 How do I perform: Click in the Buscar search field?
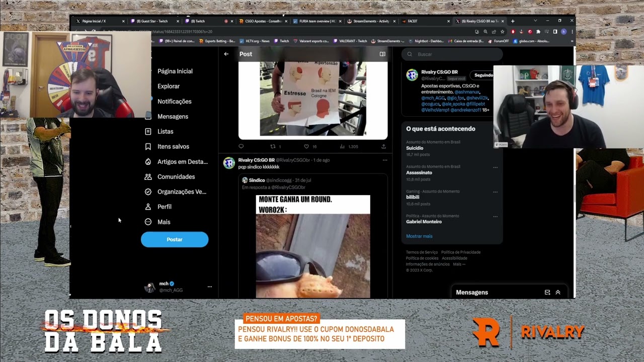click(x=452, y=54)
